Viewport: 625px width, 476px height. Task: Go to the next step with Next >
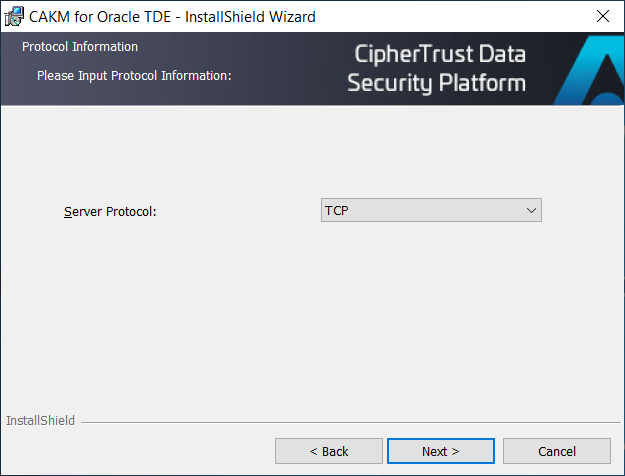pyautogui.click(x=441, y=451)
